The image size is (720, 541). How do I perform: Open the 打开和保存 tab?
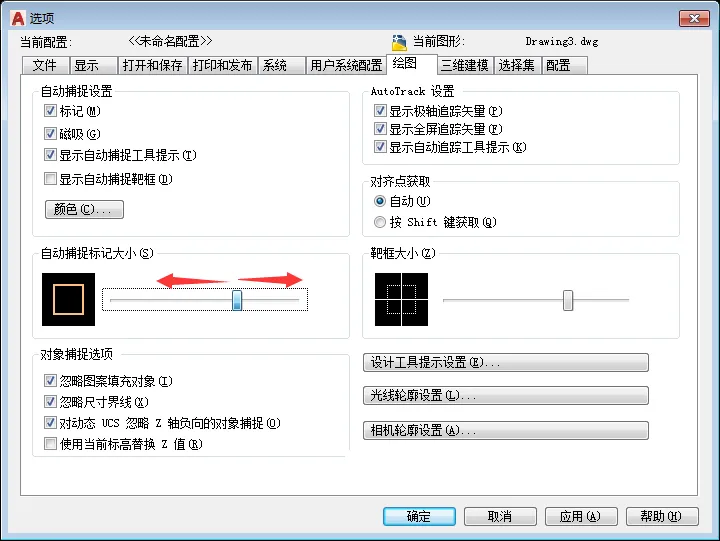152,66
